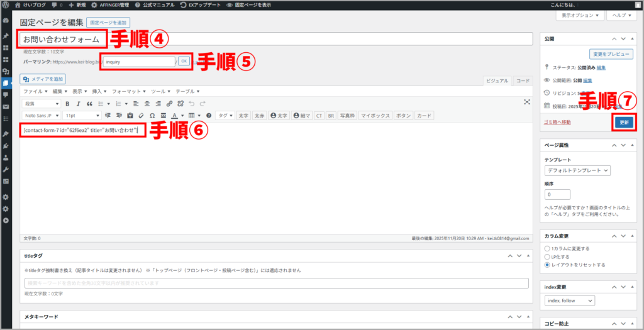The image size is (644, 330).
Task: Switch to the コード editor tab
Action: click(523, 80)
